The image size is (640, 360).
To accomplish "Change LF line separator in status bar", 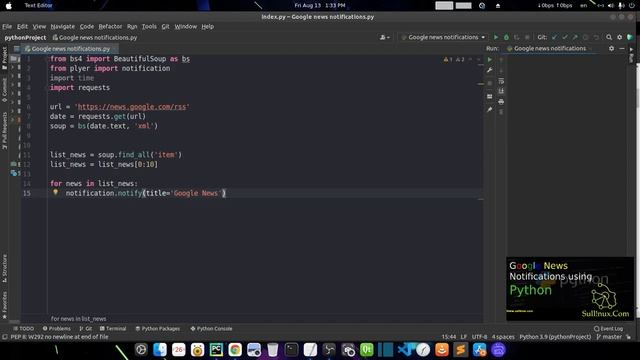I will click(464, 337).
